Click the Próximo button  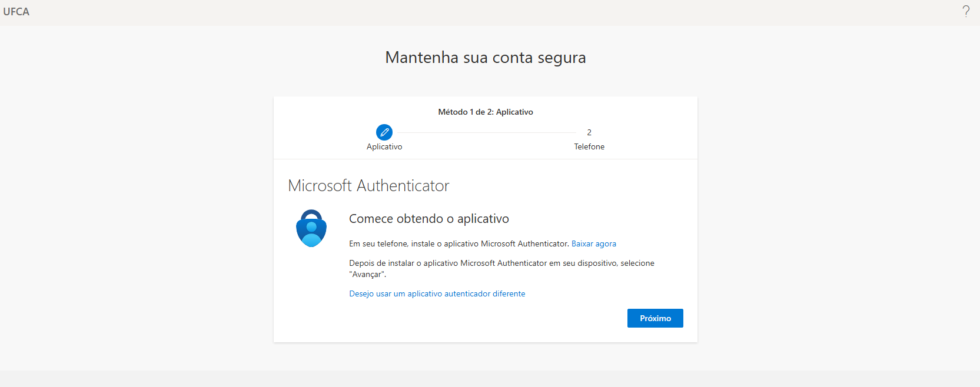click(655, 318)
